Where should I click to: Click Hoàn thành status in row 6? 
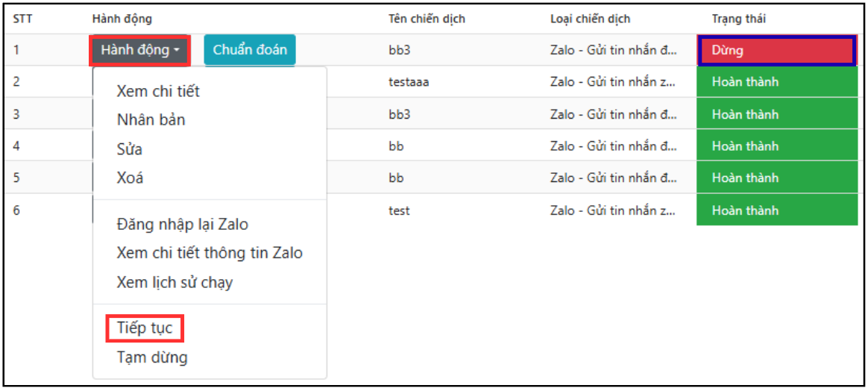click(x=776, y=210)
